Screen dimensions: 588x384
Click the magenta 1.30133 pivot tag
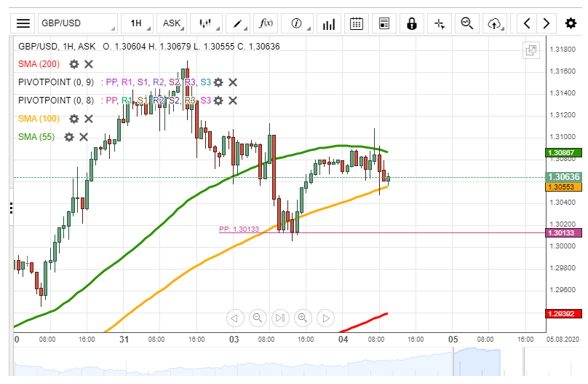(563, 233)
